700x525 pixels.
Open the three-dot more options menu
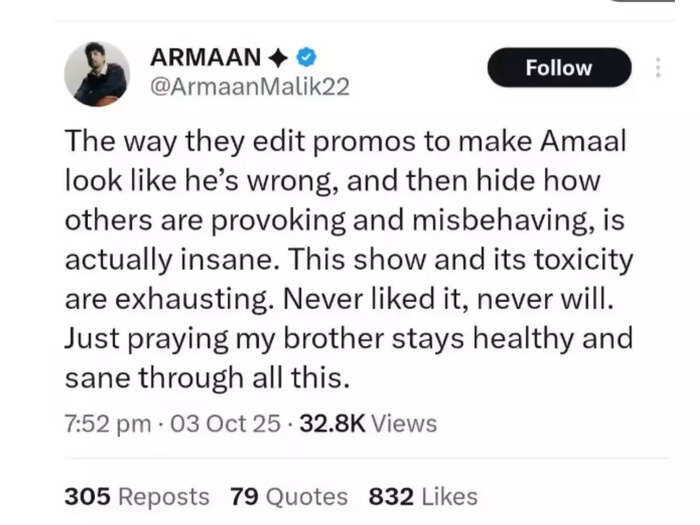pyautogui.click(x=658, y=68)
